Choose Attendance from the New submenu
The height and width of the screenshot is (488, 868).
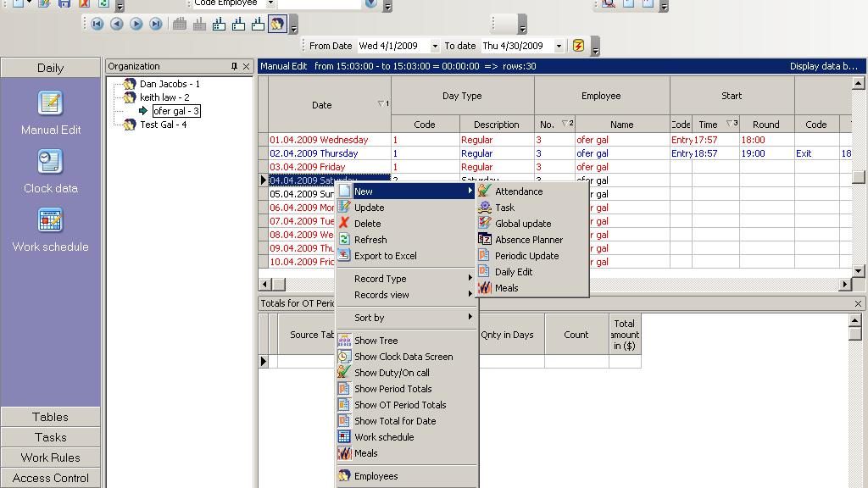pos(518,191)
